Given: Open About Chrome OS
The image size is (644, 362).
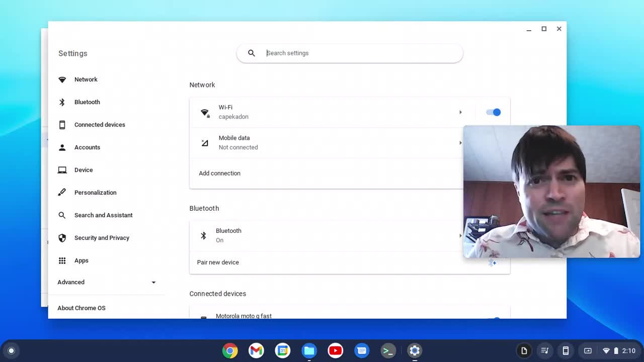Looking at the screenshot, I should 82,308.
